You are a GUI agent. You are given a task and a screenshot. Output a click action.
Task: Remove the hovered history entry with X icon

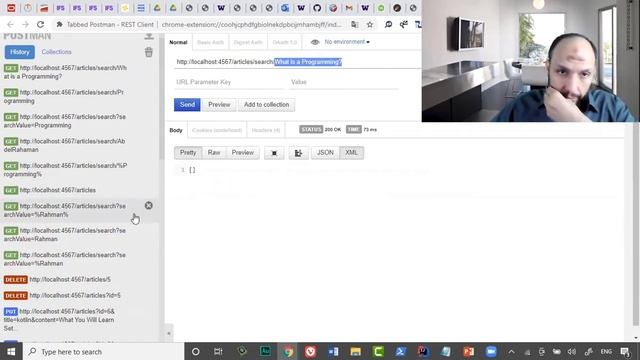[x=149, y=206]
